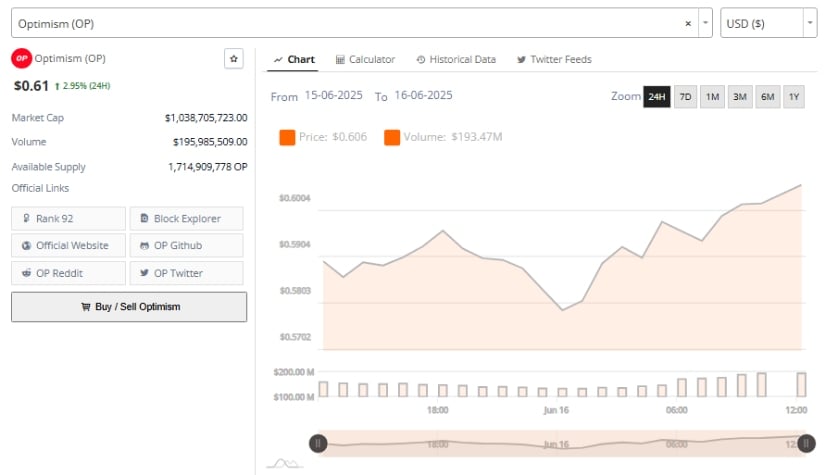Click the Reddit alien icon
The height and width of the screenshot is (475, 825).
point(26,272)
